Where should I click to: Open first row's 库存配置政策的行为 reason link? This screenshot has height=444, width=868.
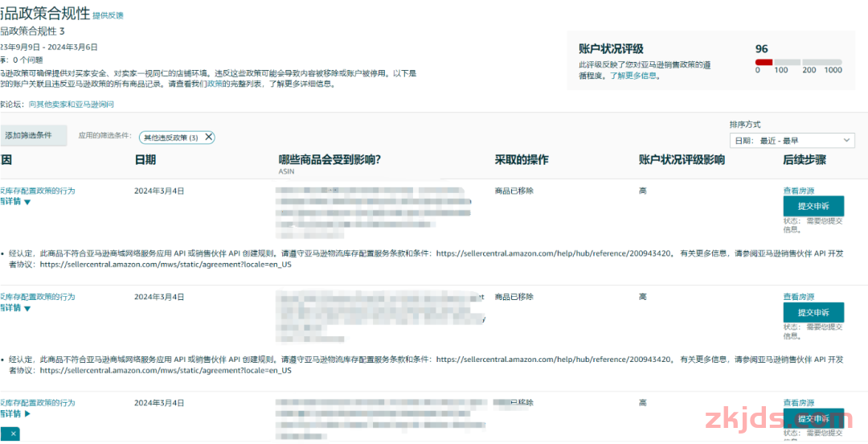click(38, 191)
